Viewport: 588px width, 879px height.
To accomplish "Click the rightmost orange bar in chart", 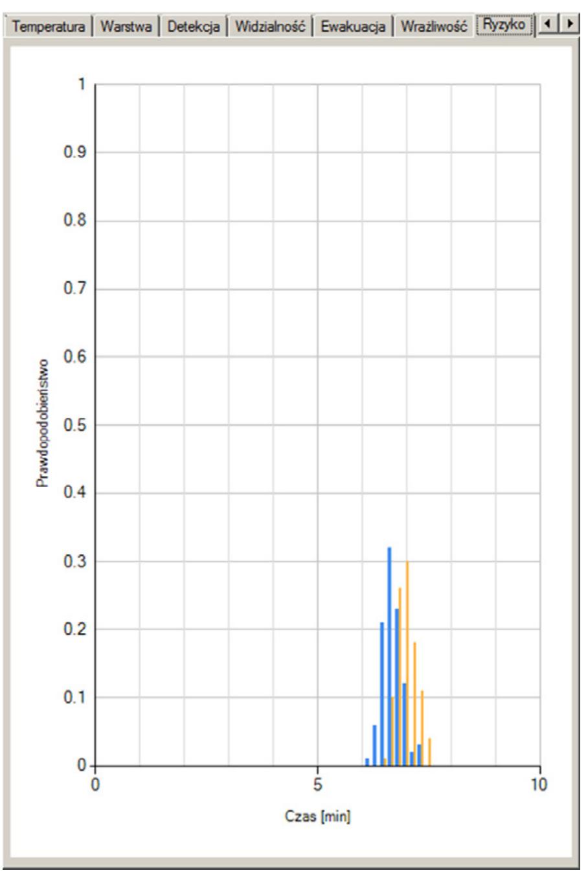I will click(x=429, y=752).
